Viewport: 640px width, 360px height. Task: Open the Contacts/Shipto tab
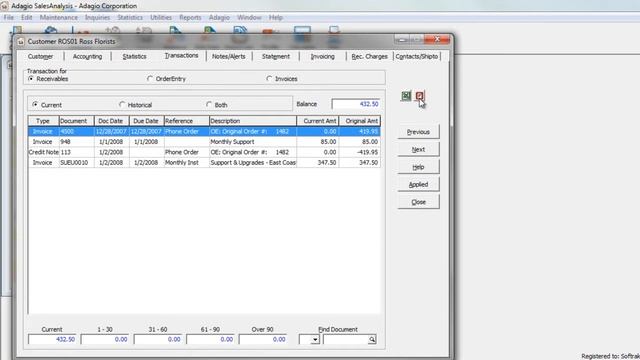[416, 56]
